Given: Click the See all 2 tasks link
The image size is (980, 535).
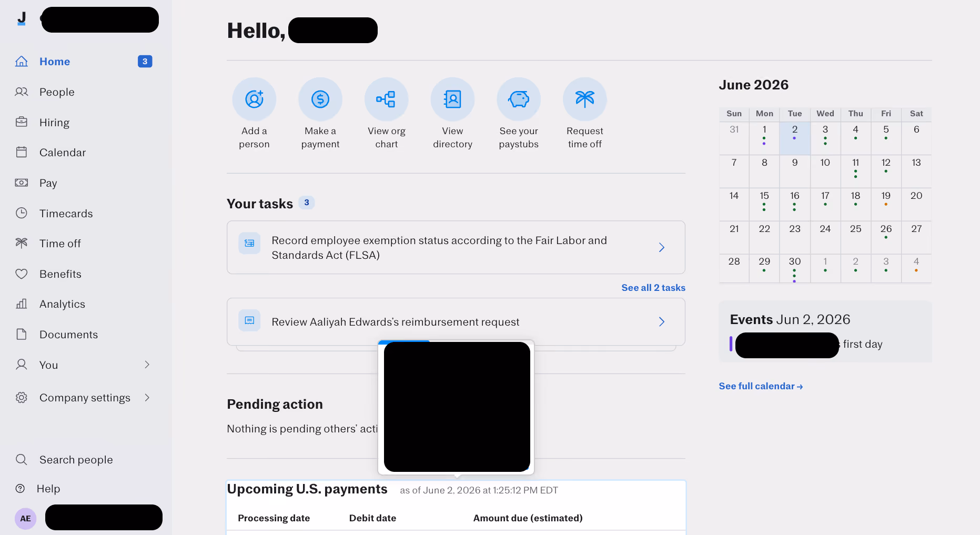Looking at the screenshot, I should coord(653,288).
